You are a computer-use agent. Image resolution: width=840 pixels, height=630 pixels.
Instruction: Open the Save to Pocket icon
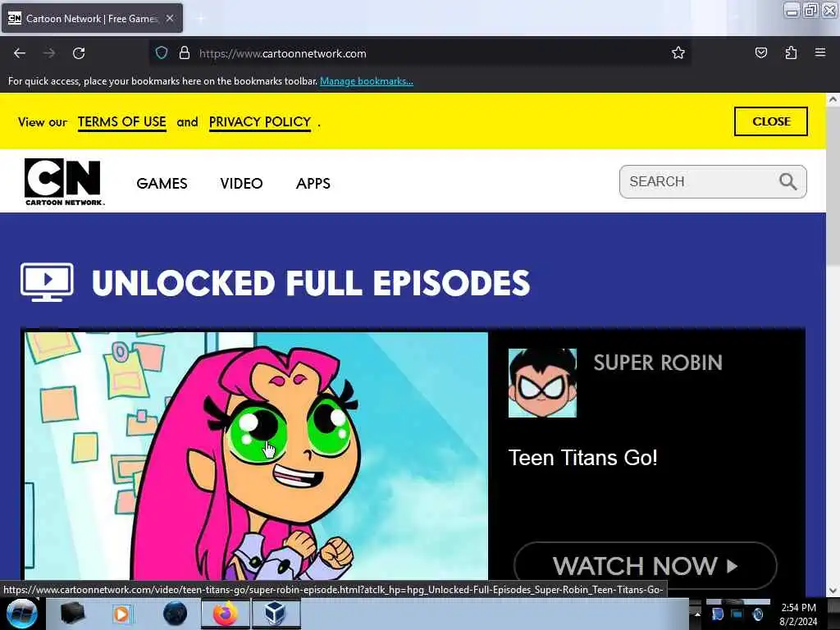(x=760, y=53)
